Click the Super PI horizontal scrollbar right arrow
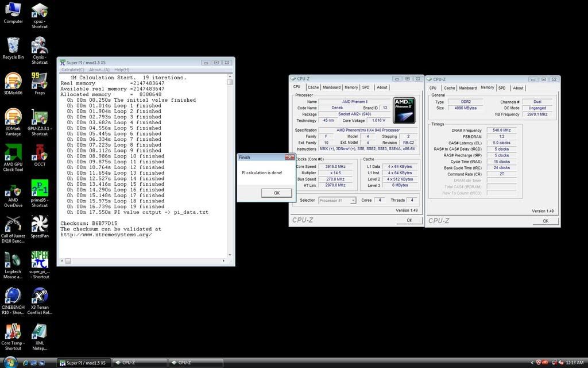This screenshot has height=368, width=588. coord(224,260)
